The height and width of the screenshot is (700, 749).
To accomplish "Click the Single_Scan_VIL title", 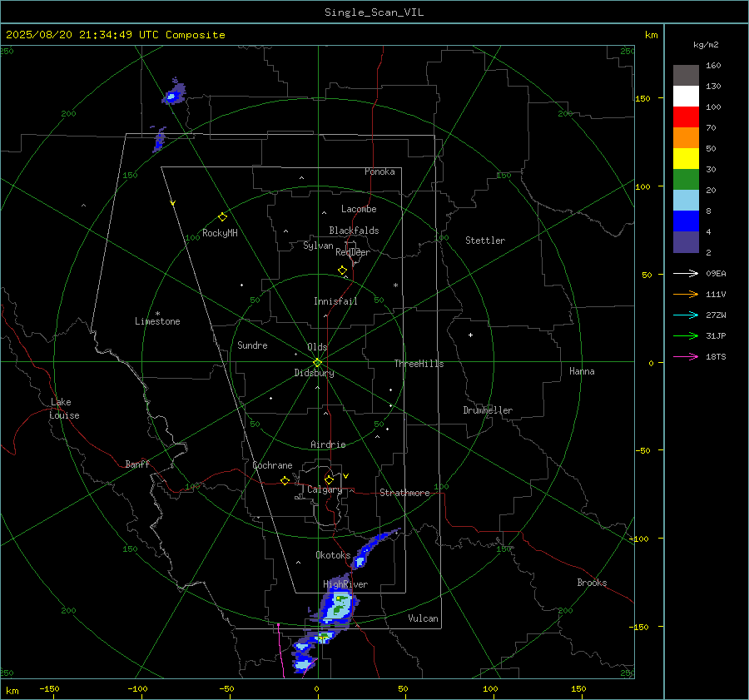I will click(374, 12).
